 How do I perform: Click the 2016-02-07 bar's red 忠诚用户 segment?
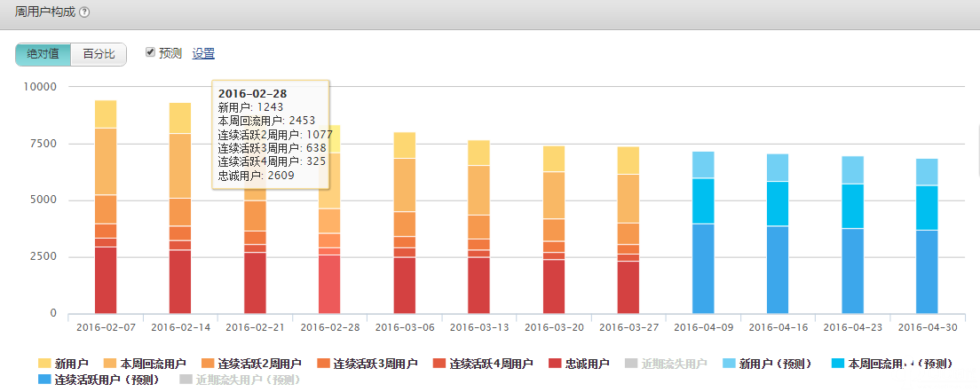pyautogui.click(x=106, y=279)
